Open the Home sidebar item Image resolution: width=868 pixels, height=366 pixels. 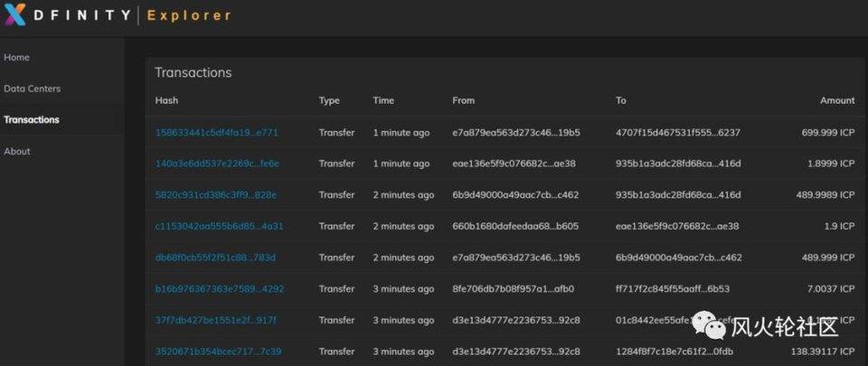point(16,58)
